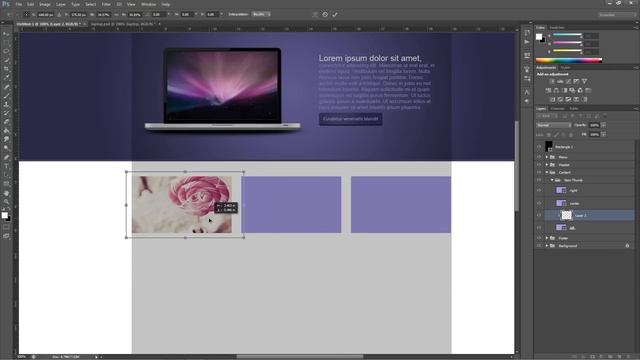Select the Eyedropper tool
Viewport: 640px width, 360px height.
[6, 78]
